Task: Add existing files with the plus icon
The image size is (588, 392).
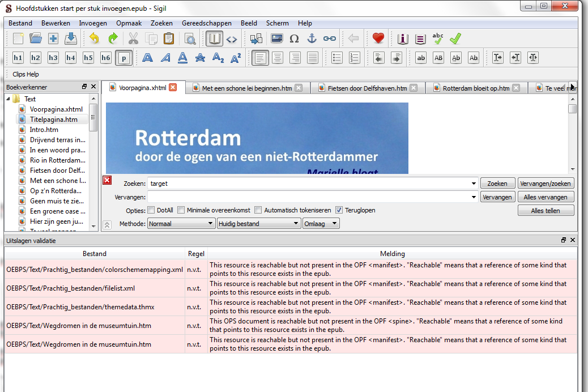Action: point(53,39)
